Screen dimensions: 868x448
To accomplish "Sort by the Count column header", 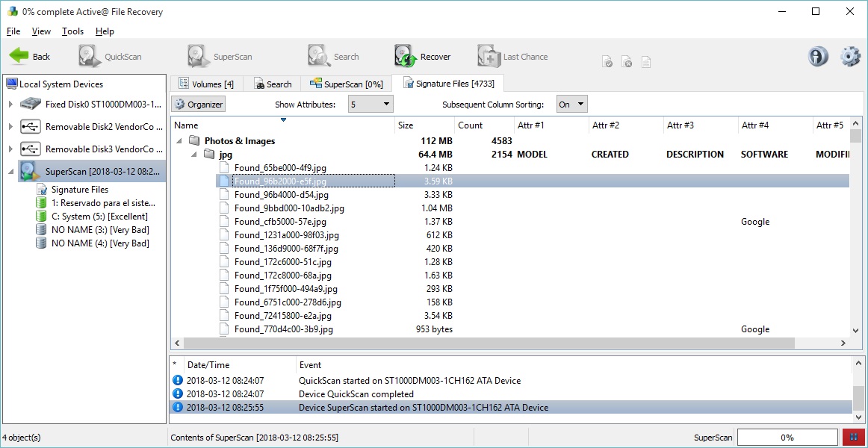I will coord(484,125).
